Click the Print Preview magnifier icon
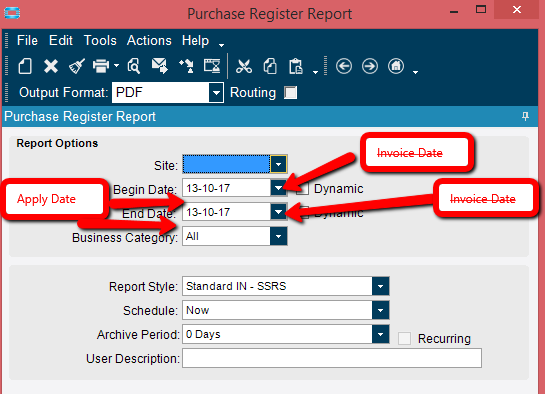The image size is (545, 394). [134, 66]
